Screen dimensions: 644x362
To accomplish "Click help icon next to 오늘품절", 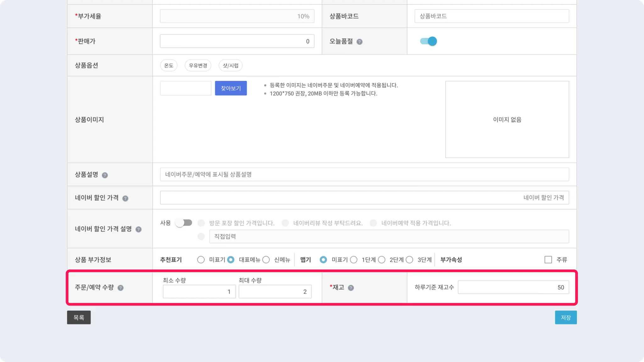I will point(359,42).
